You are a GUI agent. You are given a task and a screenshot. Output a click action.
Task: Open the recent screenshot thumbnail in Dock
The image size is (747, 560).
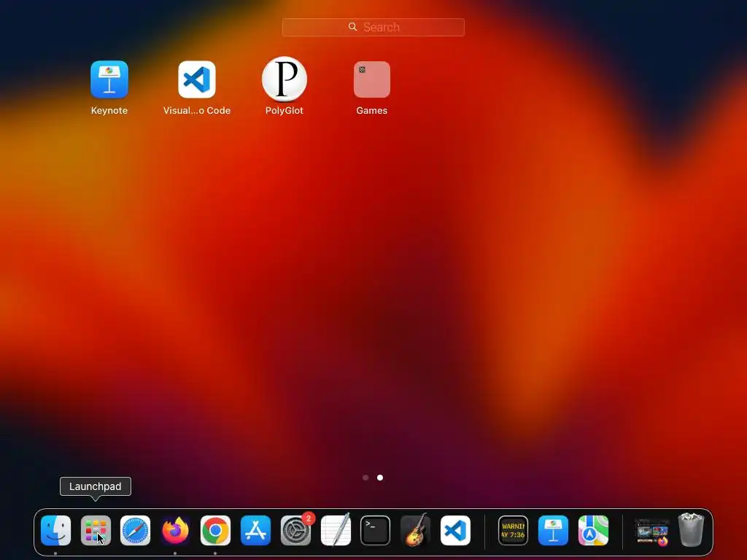click(x=651, y=532)
